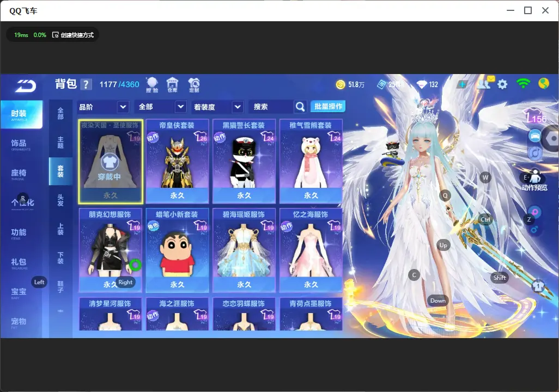This screenshot has height=392, width=559.
Task: Select the 青荷点墨服饰 outfit card
Action: [x=311, y=314]
